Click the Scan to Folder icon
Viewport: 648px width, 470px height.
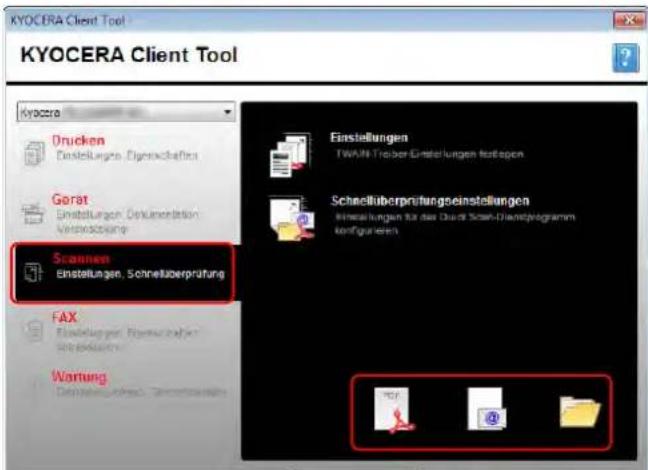point(579,412)
